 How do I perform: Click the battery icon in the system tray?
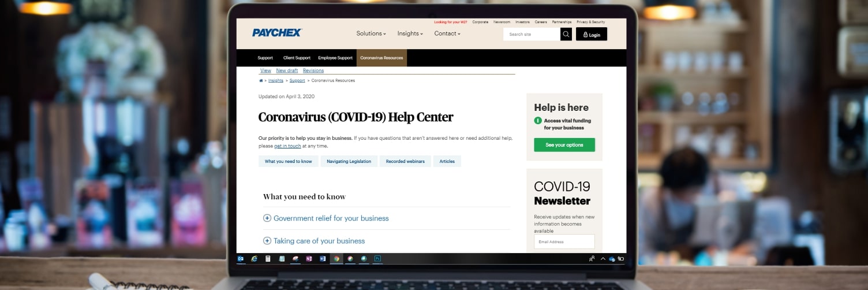pyautogui.click(x=620, y=259)
